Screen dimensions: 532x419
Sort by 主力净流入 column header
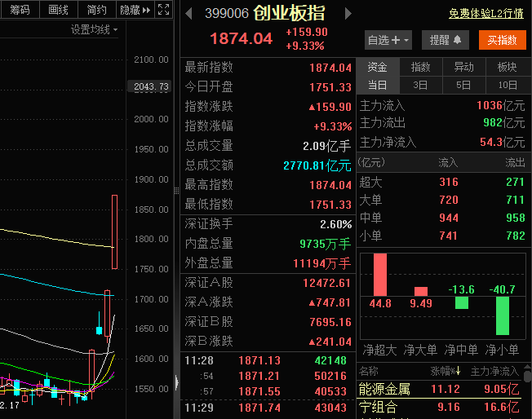pyautogui.click(x=494, y=371)
